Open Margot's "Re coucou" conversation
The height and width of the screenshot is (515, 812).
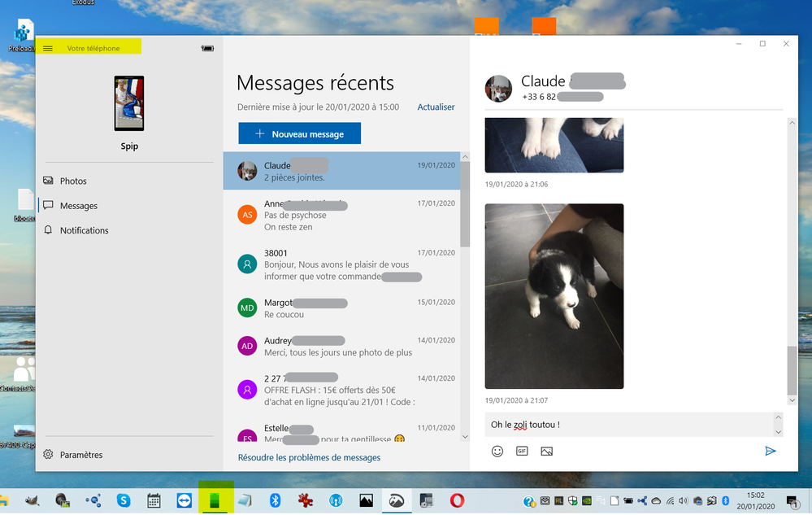[x=341, y=308]
